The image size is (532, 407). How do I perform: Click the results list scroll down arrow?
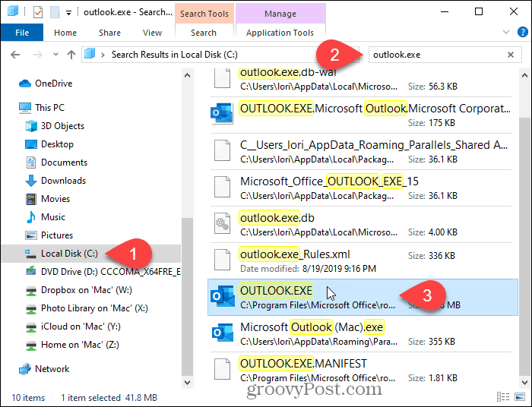point(524,382)
